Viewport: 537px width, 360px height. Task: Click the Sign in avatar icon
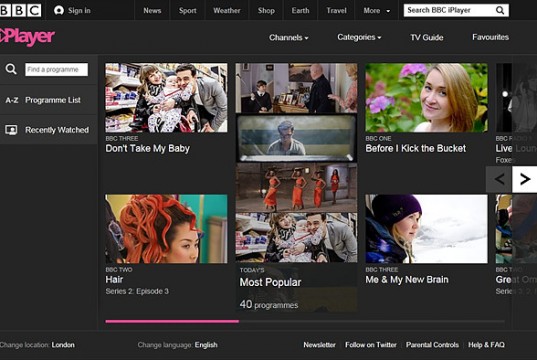pos(59,11)
